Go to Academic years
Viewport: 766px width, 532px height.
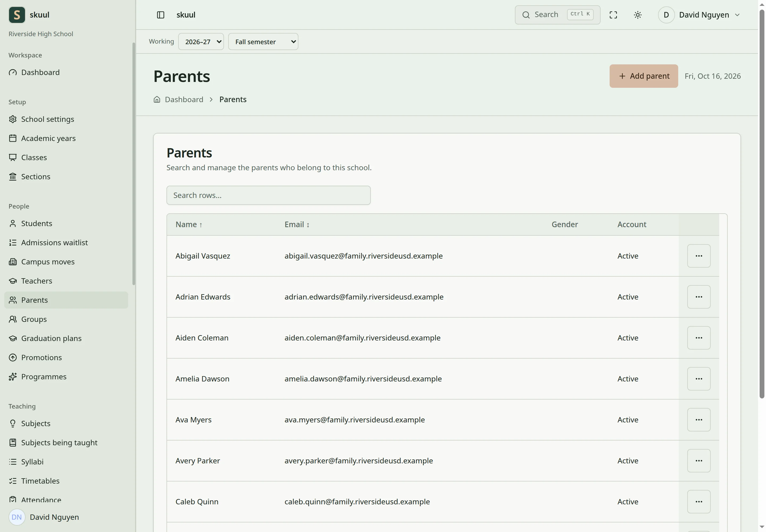[66, 138]
